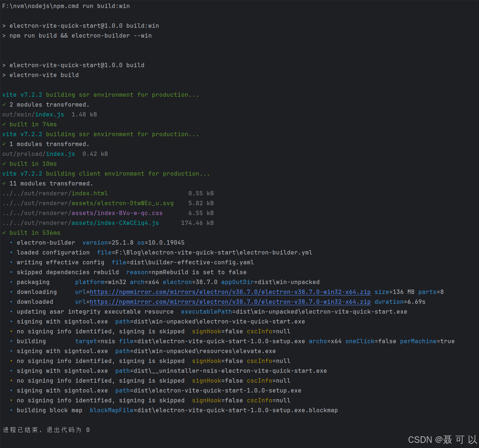Viewport: 479px width, 448px height.
Task: Click the 'packaging platform=win32' line
Action: tap(165, 282)
